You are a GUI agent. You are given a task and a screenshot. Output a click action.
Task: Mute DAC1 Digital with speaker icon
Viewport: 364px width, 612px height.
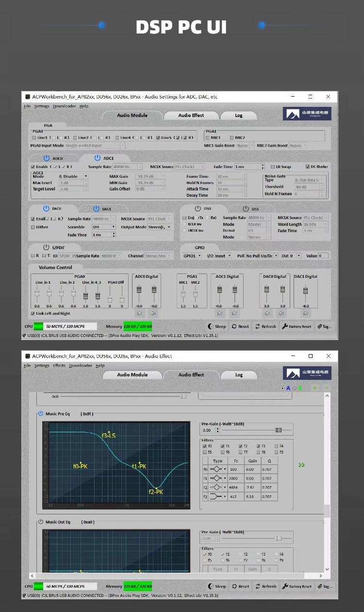point(305,314)
